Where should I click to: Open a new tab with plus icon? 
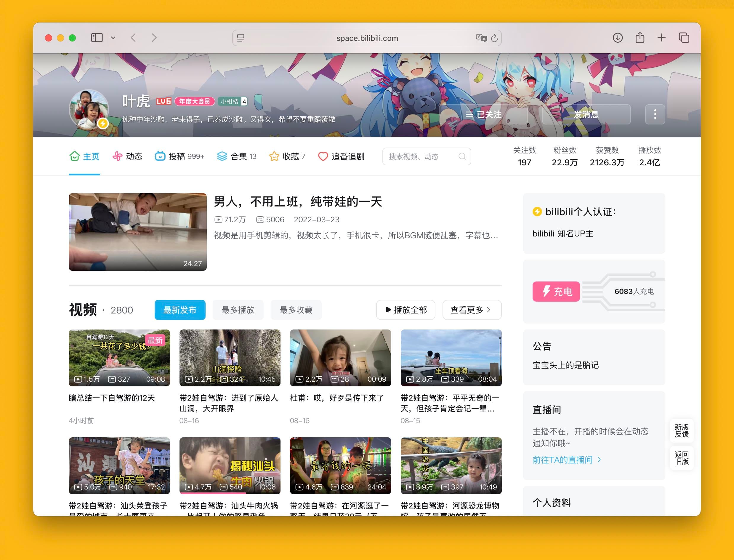661,38
